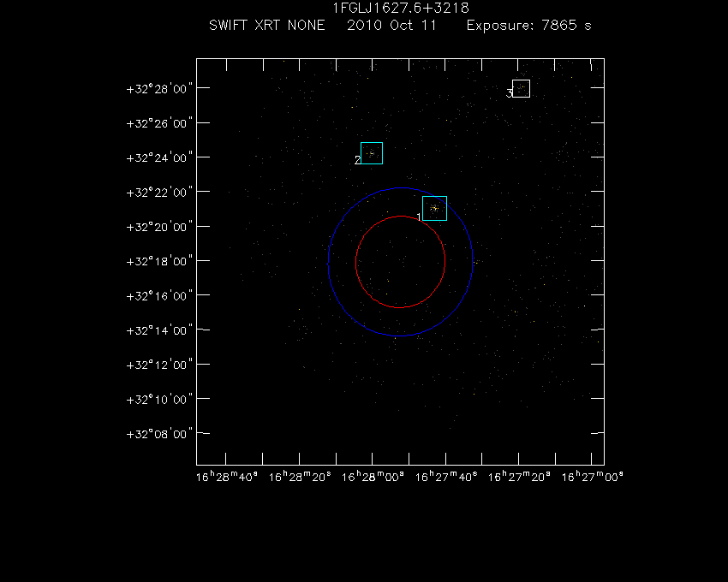Click the source label number 1
Viewport: 728px width, 582px height.
coord(419,217)
